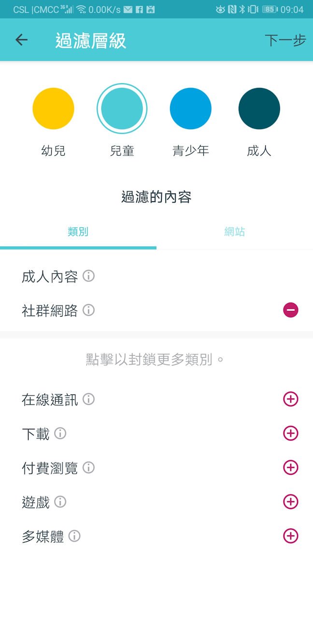
Task: Remove 社群網路 with the minus button
Action: pos(290,310)
